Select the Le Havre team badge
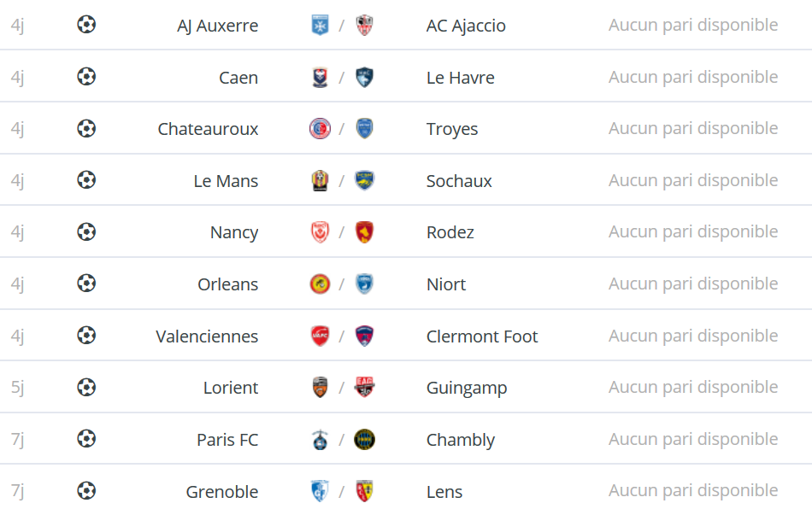Screen dimensions: 812x509 click(x=365, y=77)
